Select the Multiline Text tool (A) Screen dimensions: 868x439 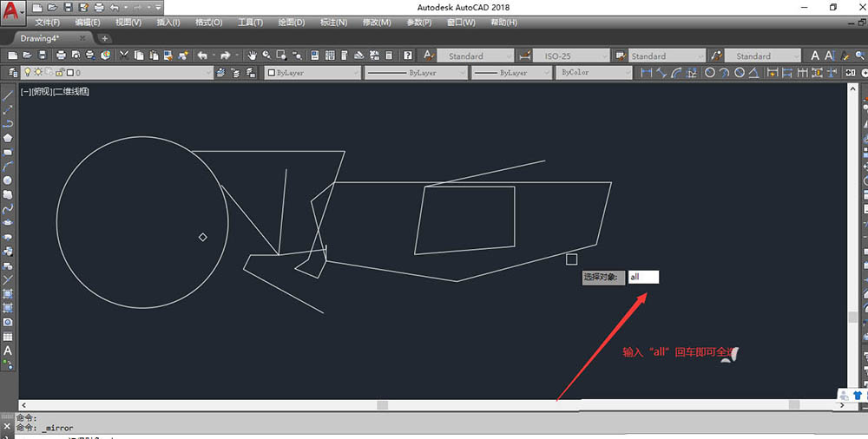8,351
